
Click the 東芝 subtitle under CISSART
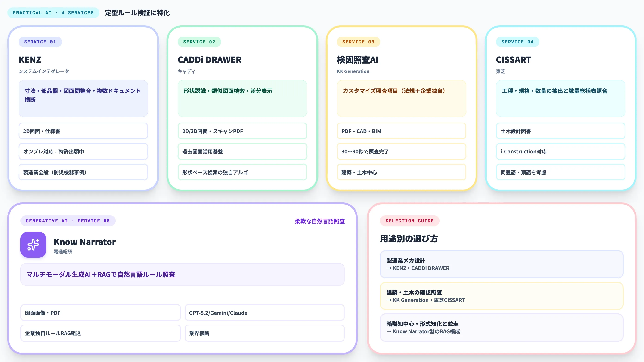501,71
